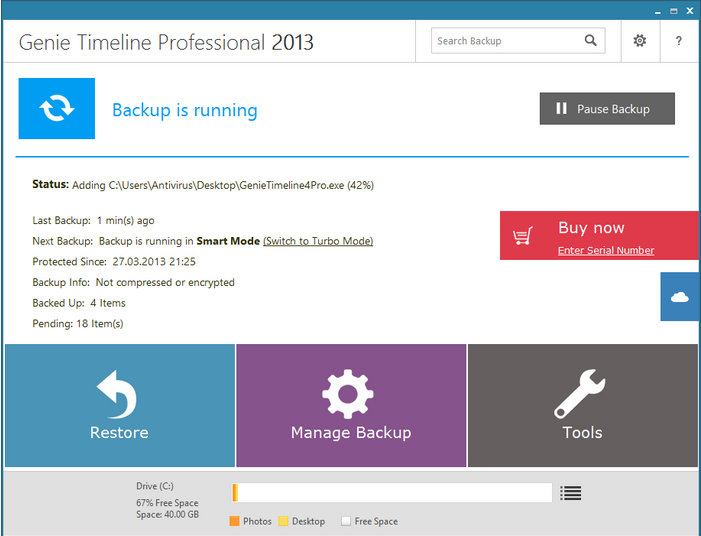Click the 'Space: 40.00 GB' text
The image size is (701, 536).
click(167, 515)
